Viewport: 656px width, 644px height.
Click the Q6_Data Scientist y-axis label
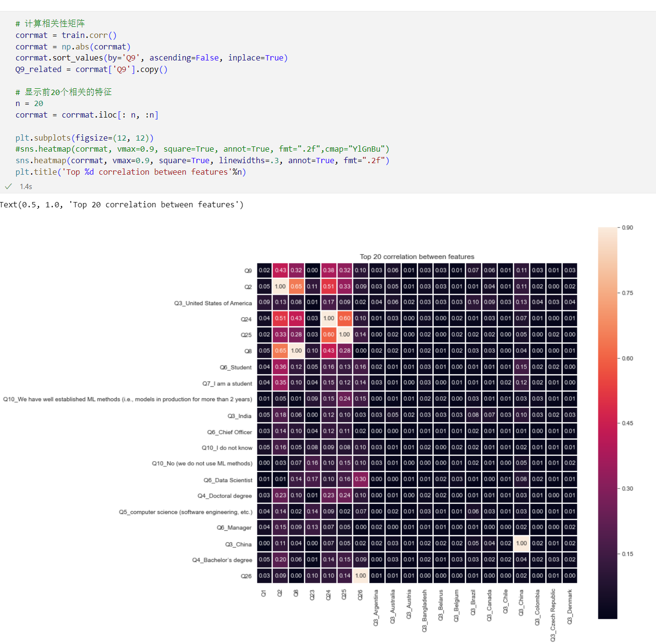click(x=228, y=480)
